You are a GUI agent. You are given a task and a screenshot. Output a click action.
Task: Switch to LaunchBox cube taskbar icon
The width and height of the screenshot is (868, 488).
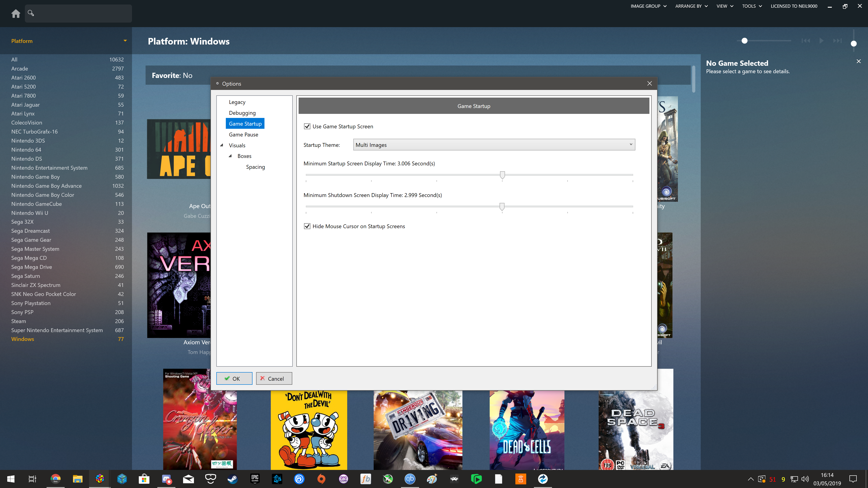click(100, 479)
